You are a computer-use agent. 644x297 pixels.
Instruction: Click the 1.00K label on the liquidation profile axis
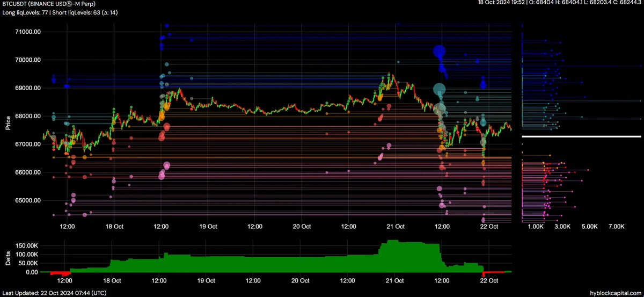pyautogui.click(x=536, y=227)
